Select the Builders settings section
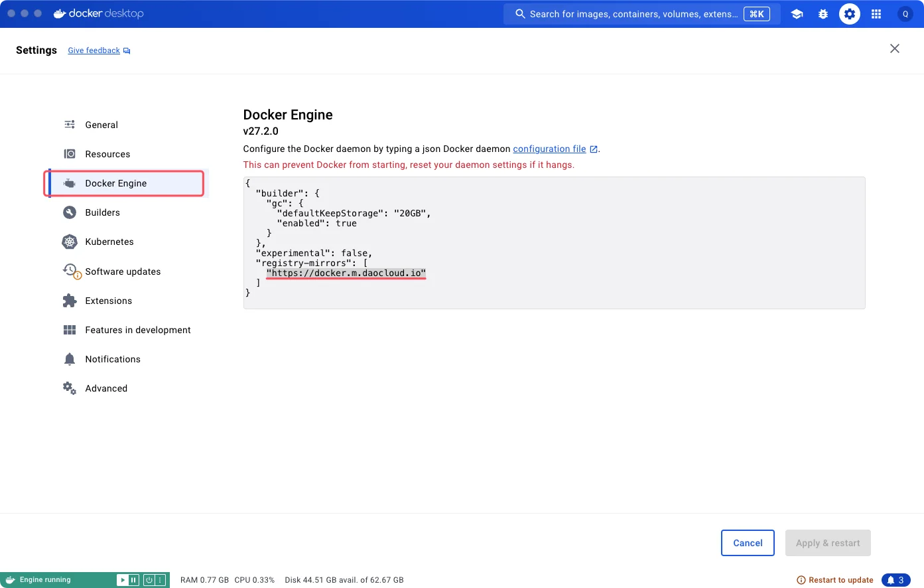Viewport: 924px width, 588px height. [x=102, y=212]
